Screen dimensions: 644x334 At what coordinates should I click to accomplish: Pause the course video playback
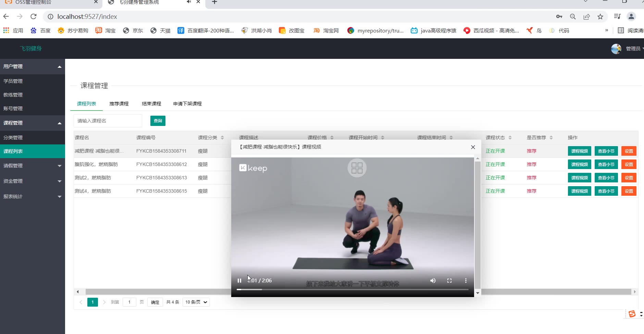click(239, 281)
